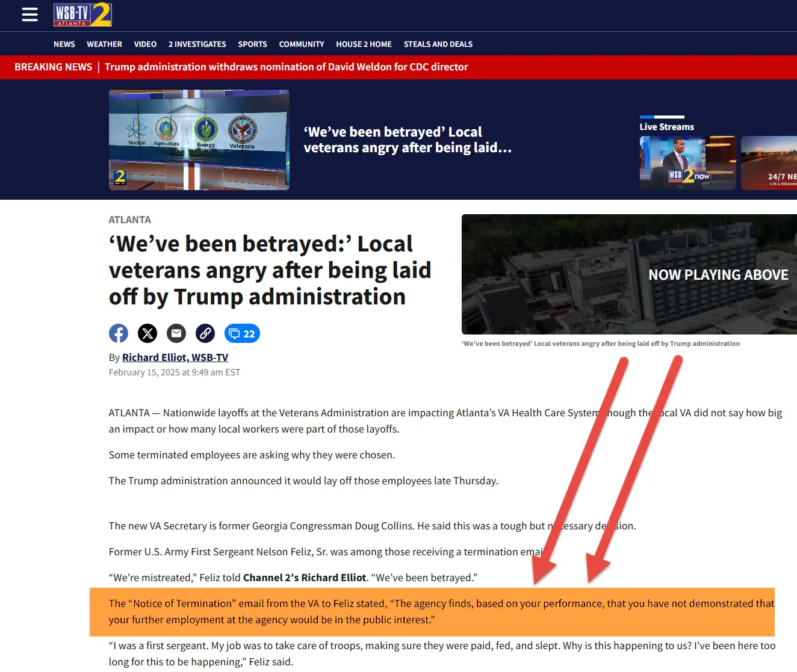Go to Community section

302,44
